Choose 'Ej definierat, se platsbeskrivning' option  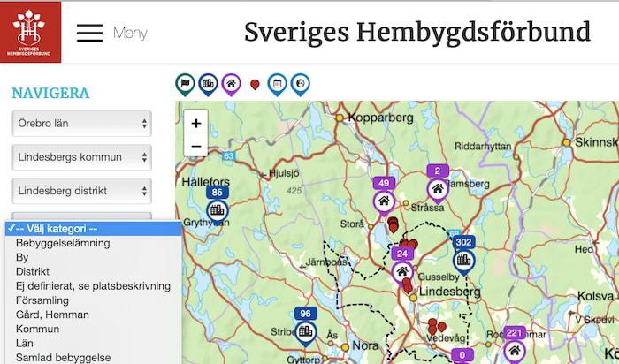pos(94,286)
